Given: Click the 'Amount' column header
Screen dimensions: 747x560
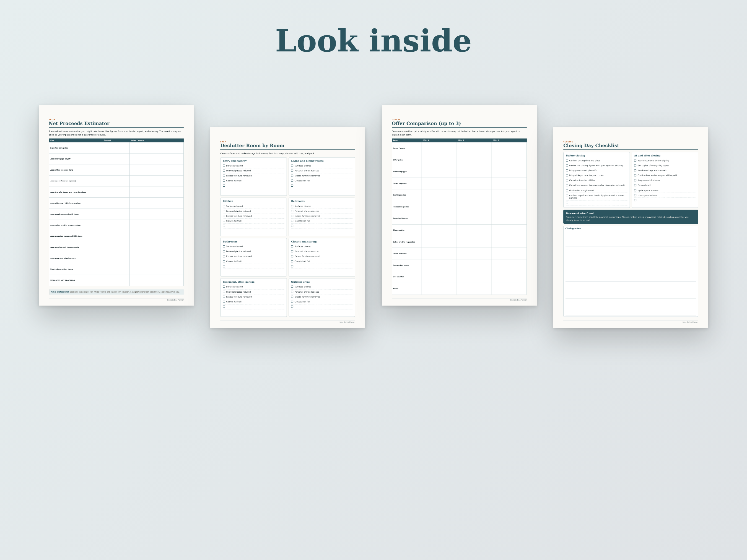Looking at the screenshot, I should [x=107, y=140].
